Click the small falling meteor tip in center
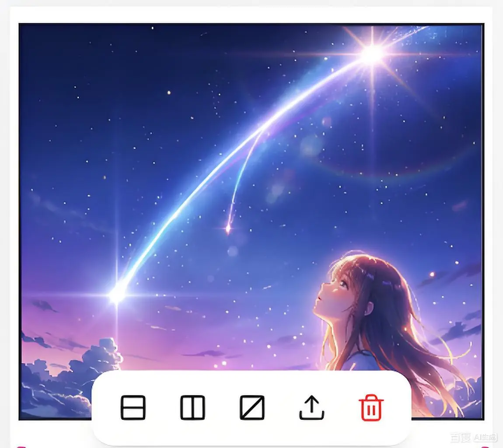503x448 pixels. 228,228
